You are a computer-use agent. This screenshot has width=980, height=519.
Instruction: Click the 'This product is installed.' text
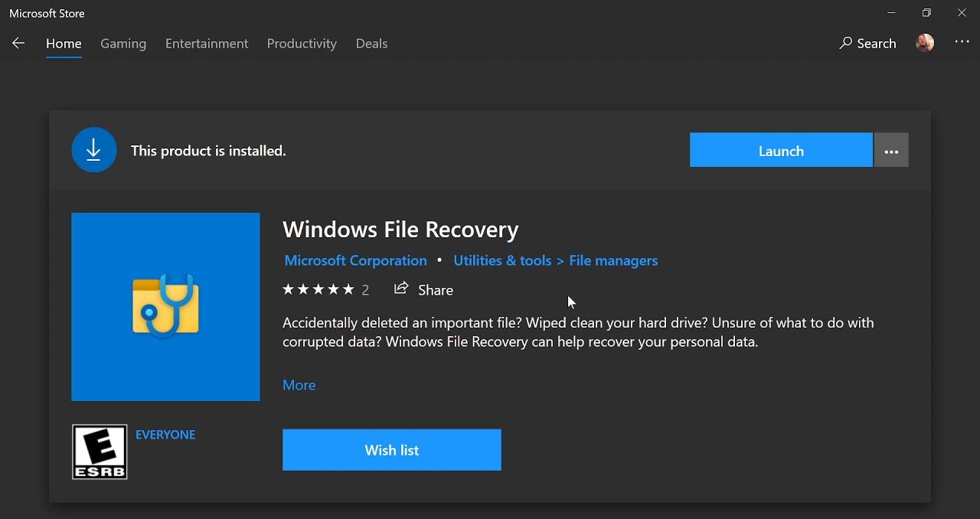tap(208, 151)
